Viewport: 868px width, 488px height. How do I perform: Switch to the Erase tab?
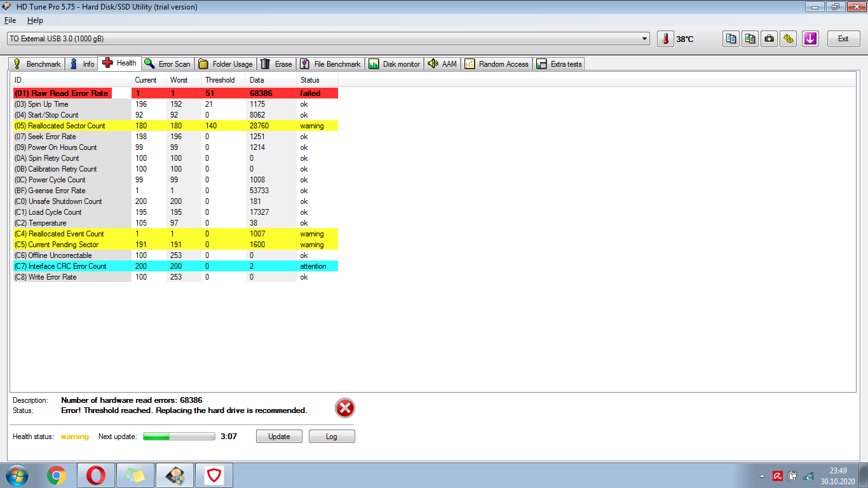[277, 64]
